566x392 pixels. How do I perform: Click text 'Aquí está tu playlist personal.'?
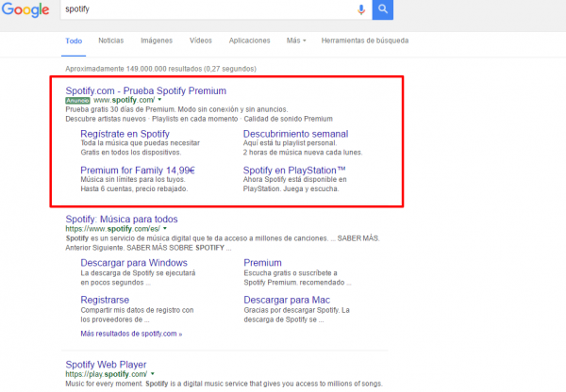(290, 143)
